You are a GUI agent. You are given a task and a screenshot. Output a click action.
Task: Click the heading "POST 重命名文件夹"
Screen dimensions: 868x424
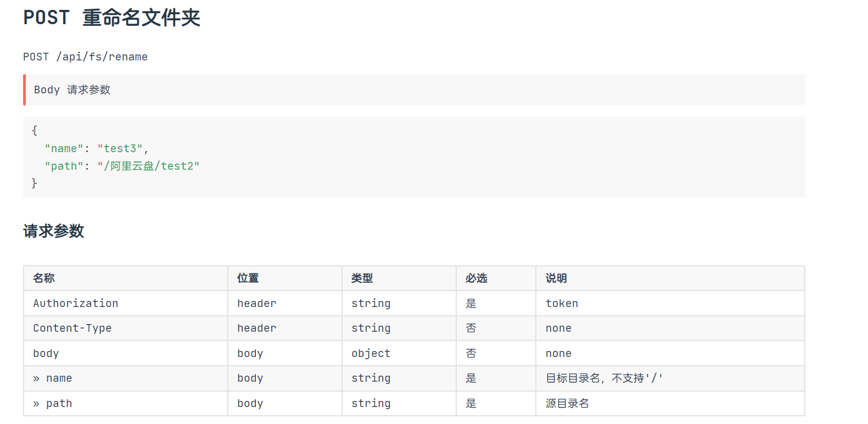click(111, 18)
